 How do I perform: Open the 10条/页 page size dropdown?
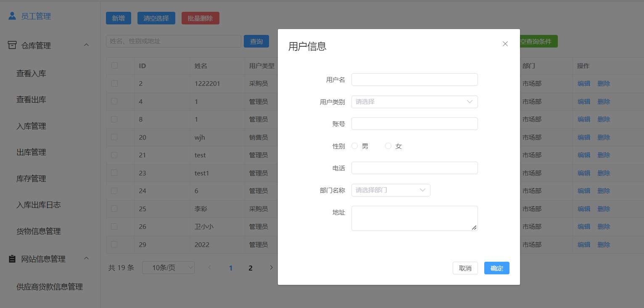(x=169, y=268)
